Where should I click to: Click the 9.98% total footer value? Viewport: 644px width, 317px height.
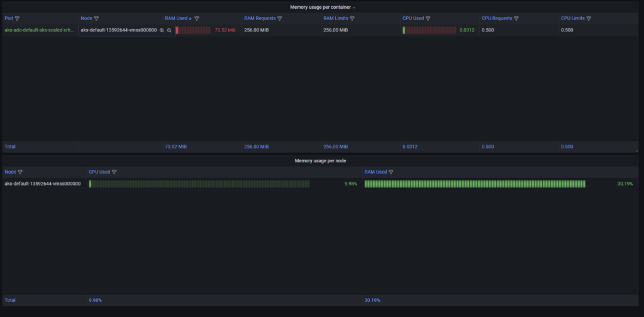click(x=96, y=300)
